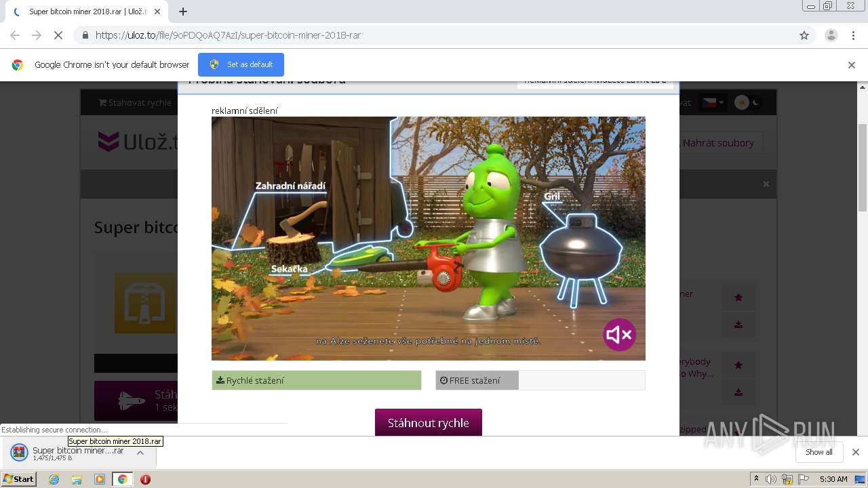Select the Super bitcoin miner 2018.rar tab
This screenshot has height=488, width=868.
point(87,12)
